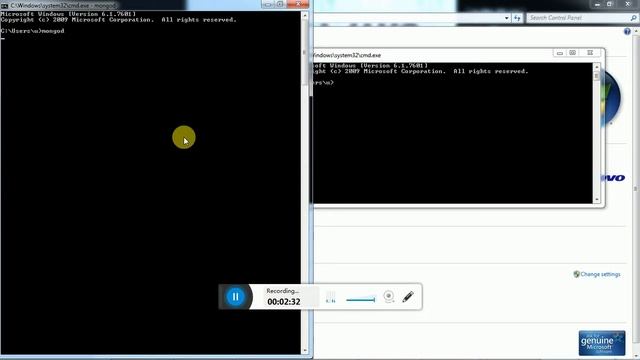
Task: Click the recording timer 00:02:32
Action: (x=284, y=302)
